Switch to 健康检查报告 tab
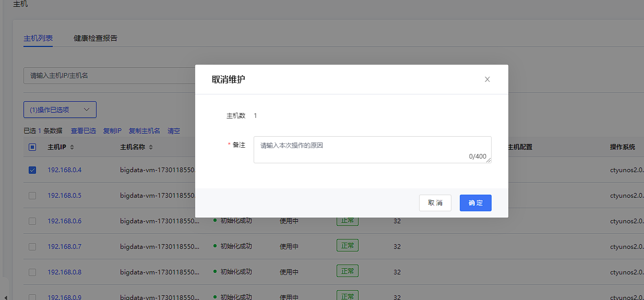The width and height of the screenshot is (644, 300). tap(96, 38)
